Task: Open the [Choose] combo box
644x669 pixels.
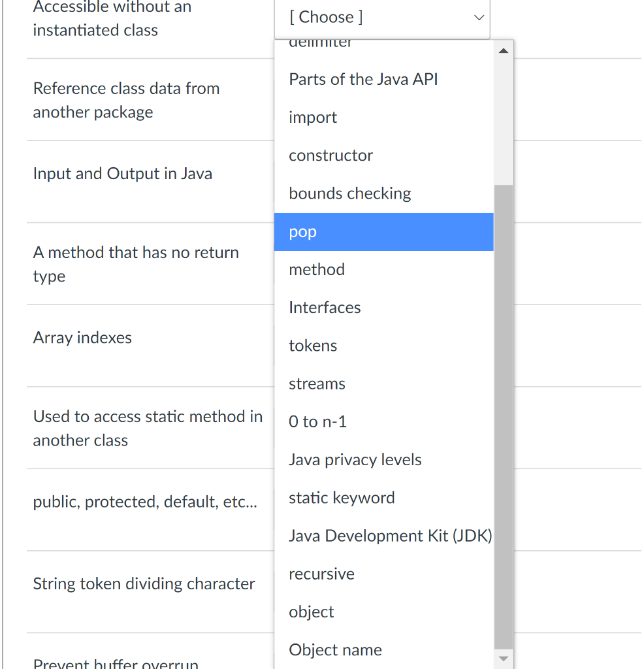Action: click(x=382, y=18)
